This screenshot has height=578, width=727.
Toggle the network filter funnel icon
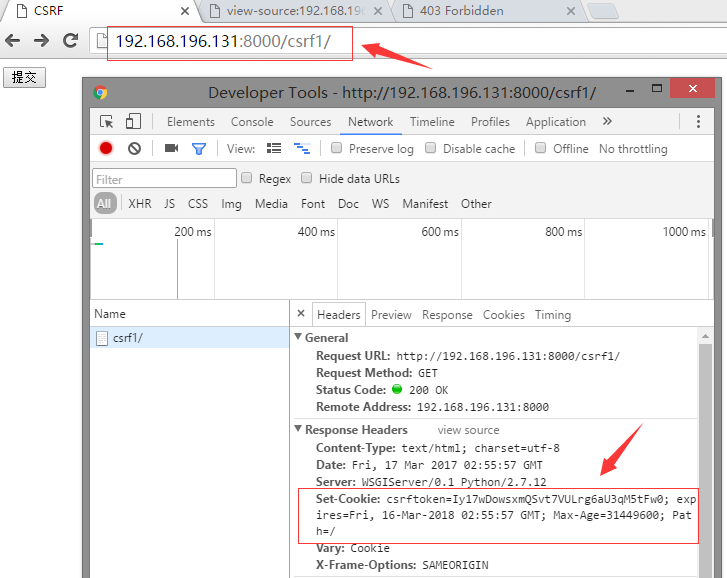199,148
